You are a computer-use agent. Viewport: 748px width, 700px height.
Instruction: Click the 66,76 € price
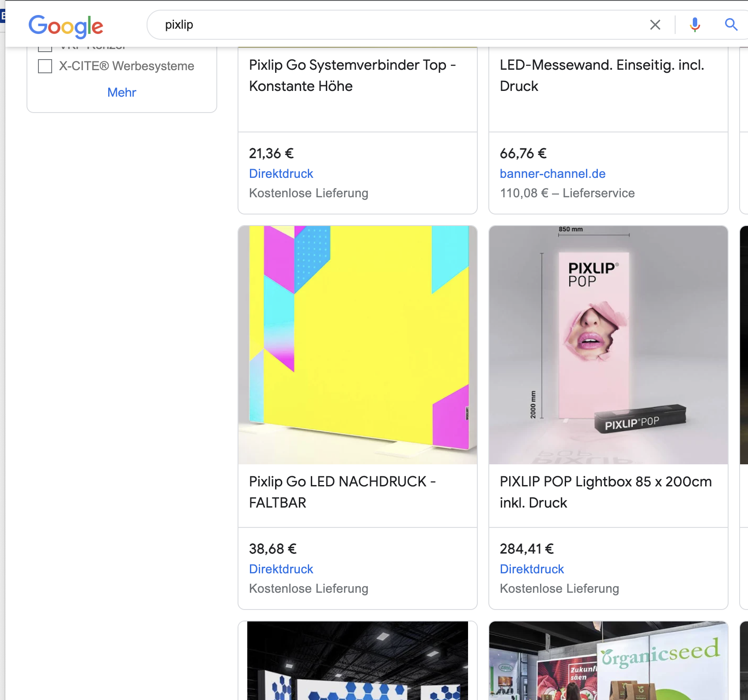(523, 154)
